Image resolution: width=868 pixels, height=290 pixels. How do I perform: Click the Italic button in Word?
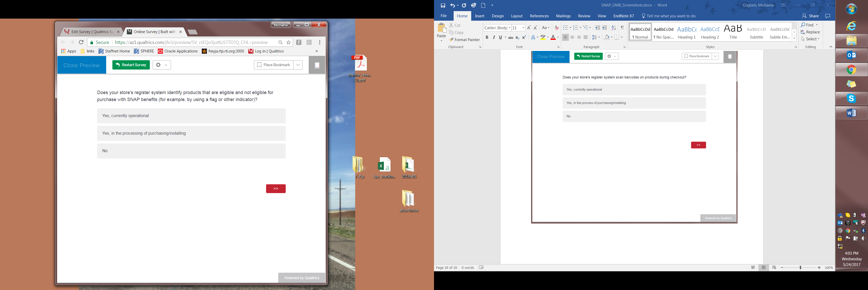point(494,37)
